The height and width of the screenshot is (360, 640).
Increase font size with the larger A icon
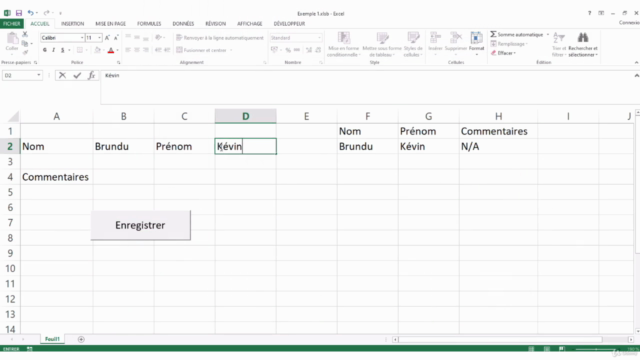(107, 38)
